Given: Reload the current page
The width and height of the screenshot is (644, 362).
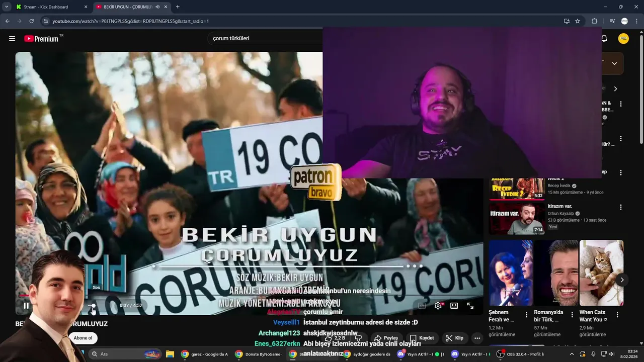Looking at the screenshot, I should [31, 21].
